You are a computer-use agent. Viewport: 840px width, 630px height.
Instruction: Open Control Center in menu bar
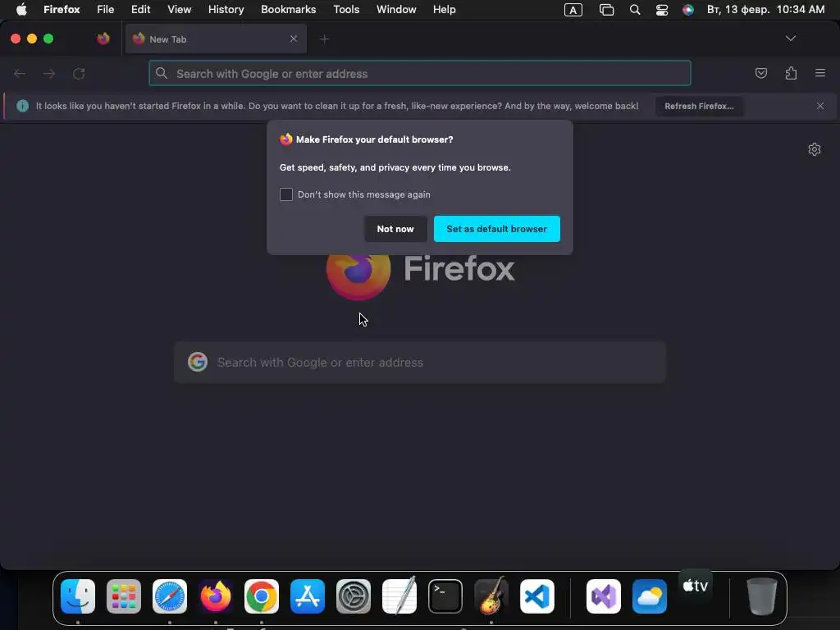[662, 10]
